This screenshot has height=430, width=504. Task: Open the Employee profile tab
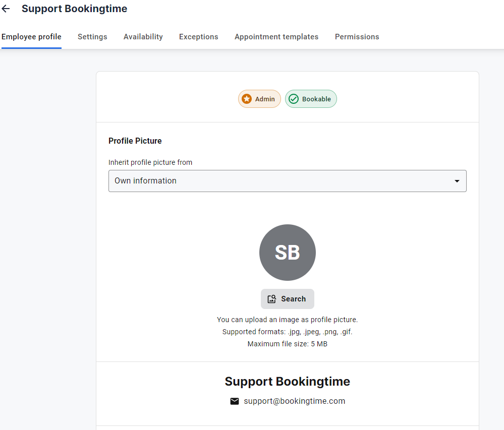(31, 37)
